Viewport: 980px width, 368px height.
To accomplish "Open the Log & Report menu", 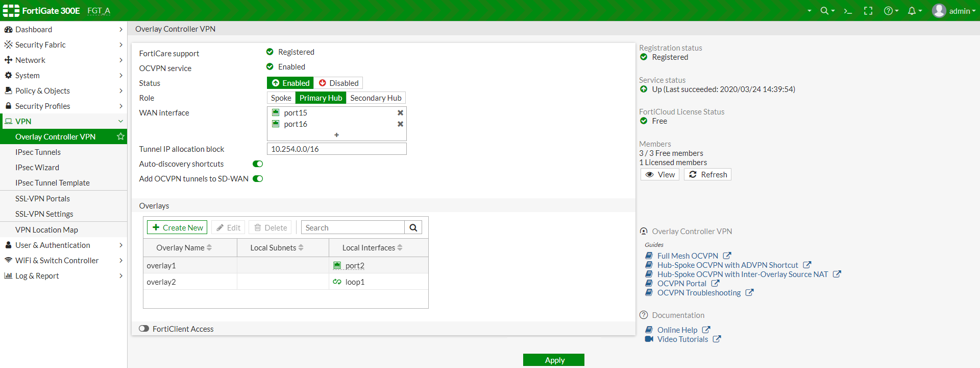I will click(63, 275).
